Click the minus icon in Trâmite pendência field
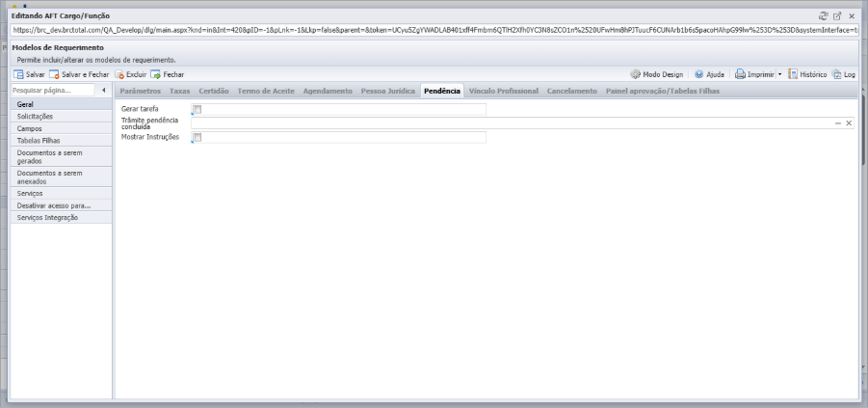Viewport: 868px width, 408px height. point(838,123)
